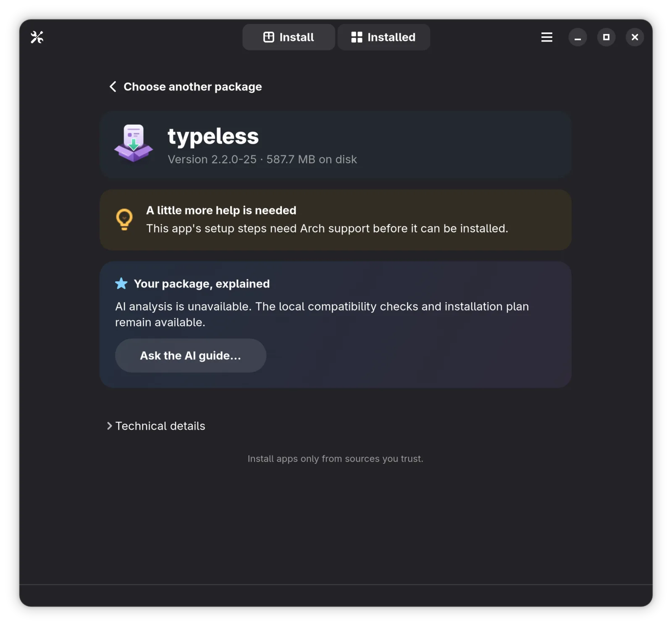The height and width of the screenshot is (626, 672).
Task: Click the blue star icon
Action: [x=121, y=284]
